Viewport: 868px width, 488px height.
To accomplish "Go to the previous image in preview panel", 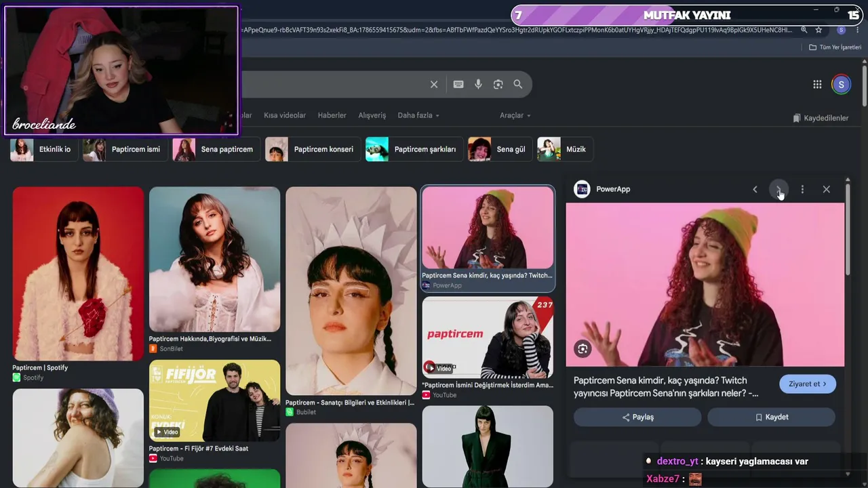I will click(755, 189).
